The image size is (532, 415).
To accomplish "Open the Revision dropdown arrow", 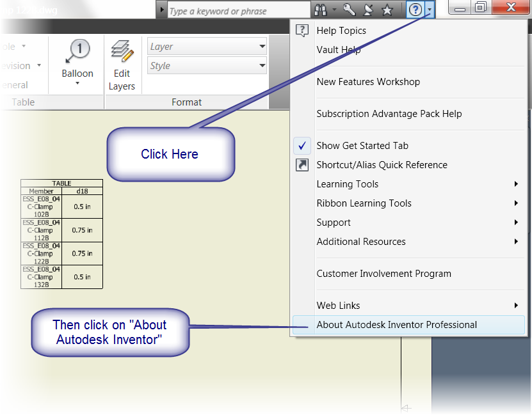I will (39, 65).
